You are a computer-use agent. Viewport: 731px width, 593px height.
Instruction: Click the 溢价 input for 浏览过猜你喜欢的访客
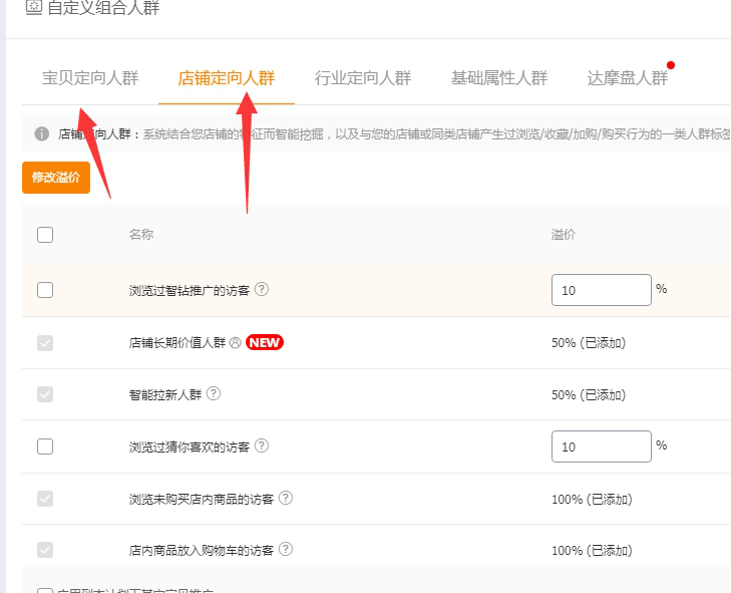coord(601,446)
